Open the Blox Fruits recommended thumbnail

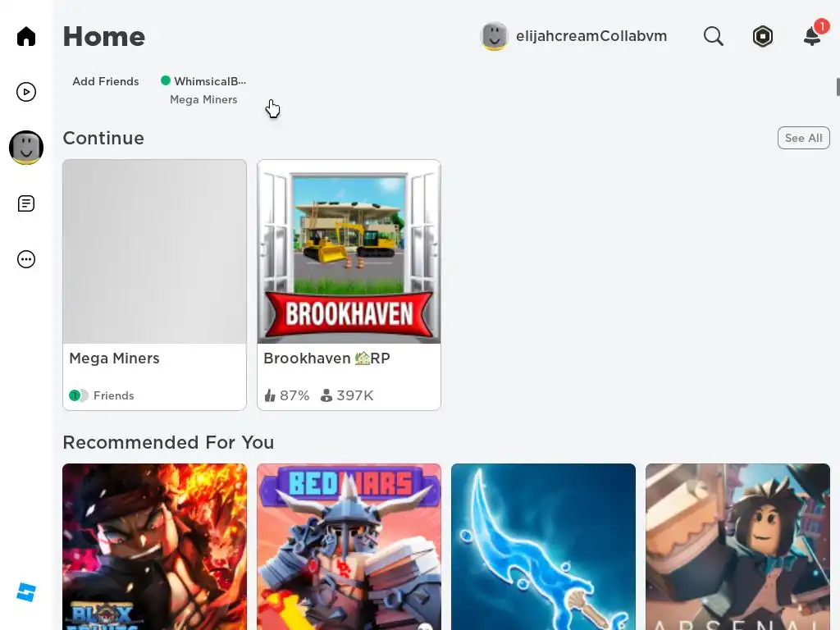tap(154, 546)
